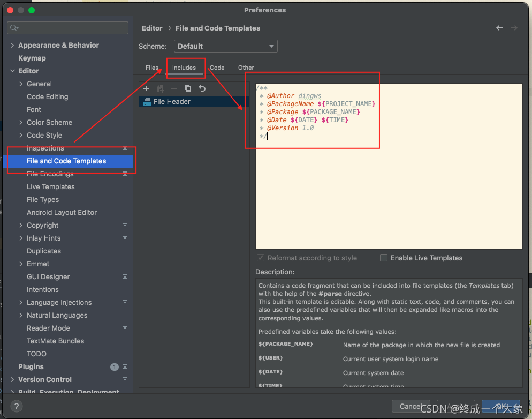Open Live Templates settings
The image size is (532, 419).
coord(50,187)
